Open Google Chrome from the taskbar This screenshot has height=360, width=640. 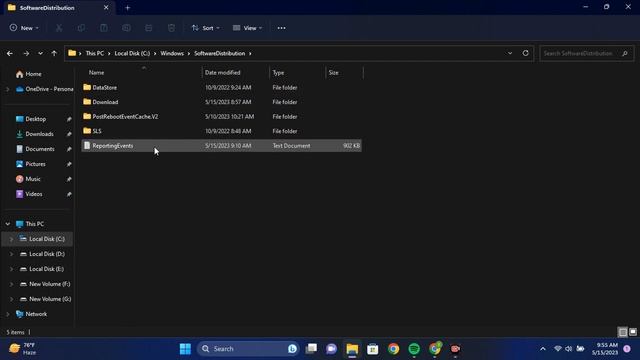point(393,349)
